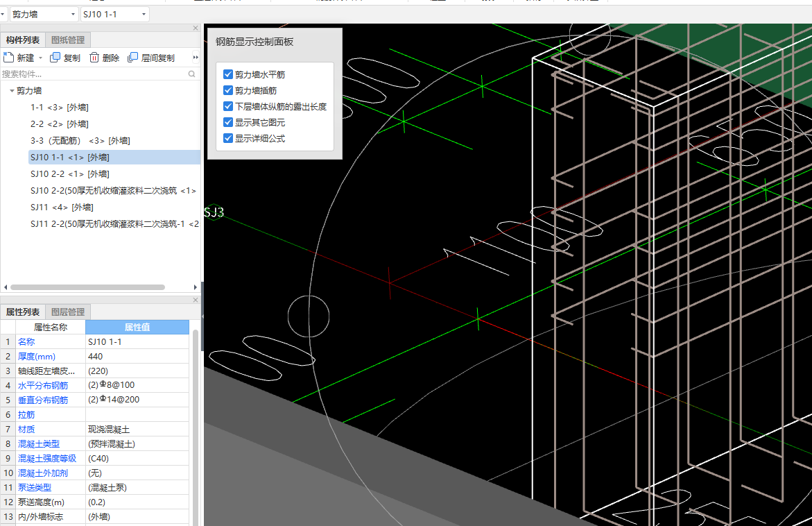Close the 构件列表 panel
The width and height of the screenshot is (812, 526).
click(x=196, y=28)
